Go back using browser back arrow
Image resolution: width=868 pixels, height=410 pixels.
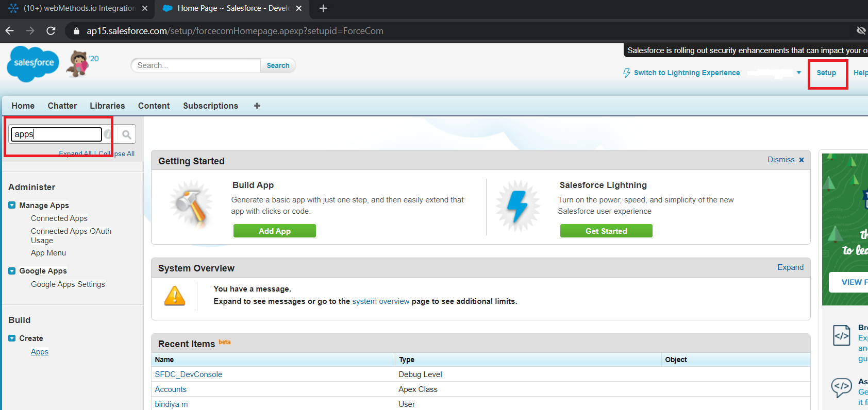(10, 31)
